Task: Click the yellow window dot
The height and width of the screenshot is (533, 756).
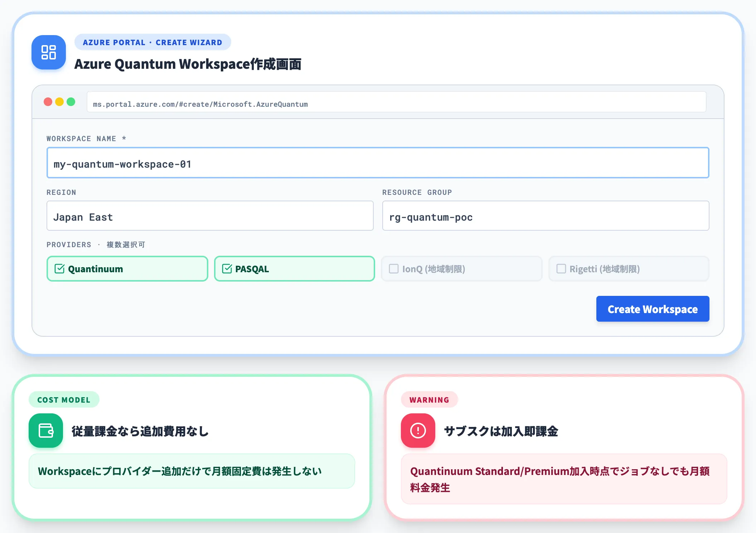Action: [x=59, y=102]
